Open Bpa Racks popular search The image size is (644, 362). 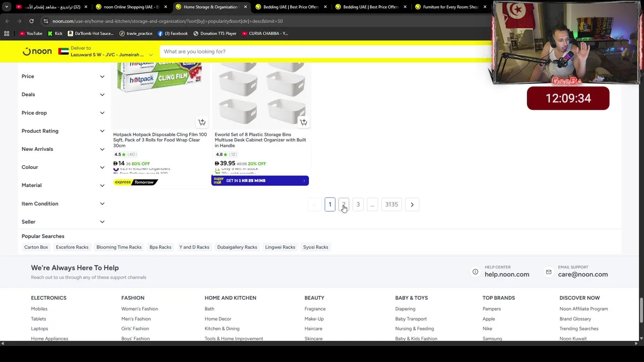point(160,247)
